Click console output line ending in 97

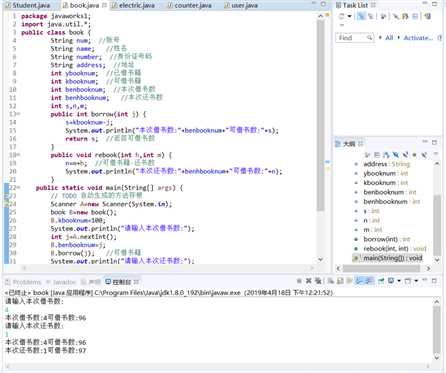pos(46,351)
